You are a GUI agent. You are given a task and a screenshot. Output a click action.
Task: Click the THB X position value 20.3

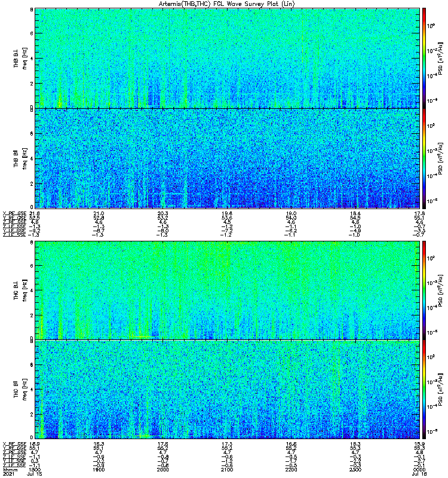click(x=162, y=214)
